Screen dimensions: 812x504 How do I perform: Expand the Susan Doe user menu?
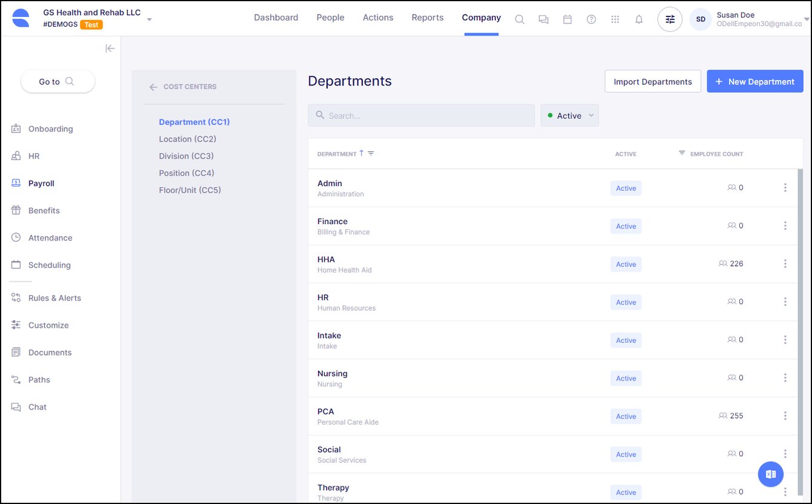(806, 19)
